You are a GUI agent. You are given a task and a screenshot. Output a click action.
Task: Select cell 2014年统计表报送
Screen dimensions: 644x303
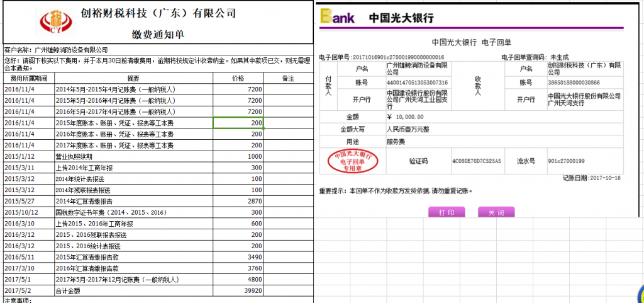point(133,179)
